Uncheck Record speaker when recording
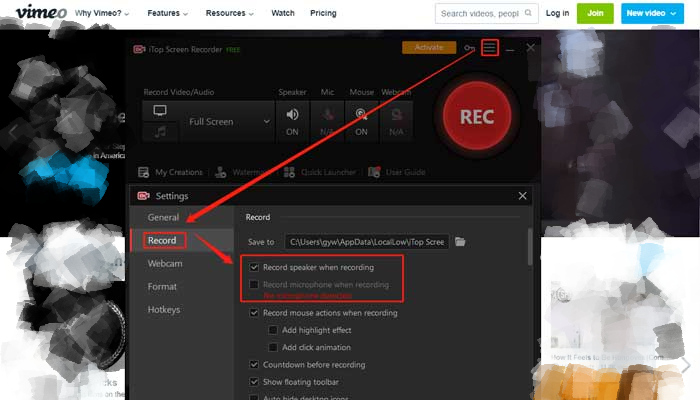The height and width of the screenshot is (400, 700). [255, 268]
